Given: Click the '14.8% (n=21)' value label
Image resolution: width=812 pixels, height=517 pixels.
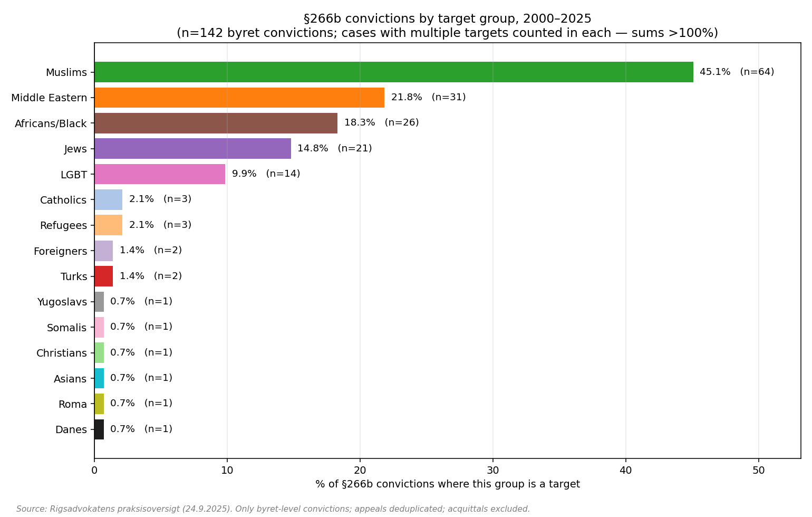Looking at the screenshot, I should pos(335,148).
